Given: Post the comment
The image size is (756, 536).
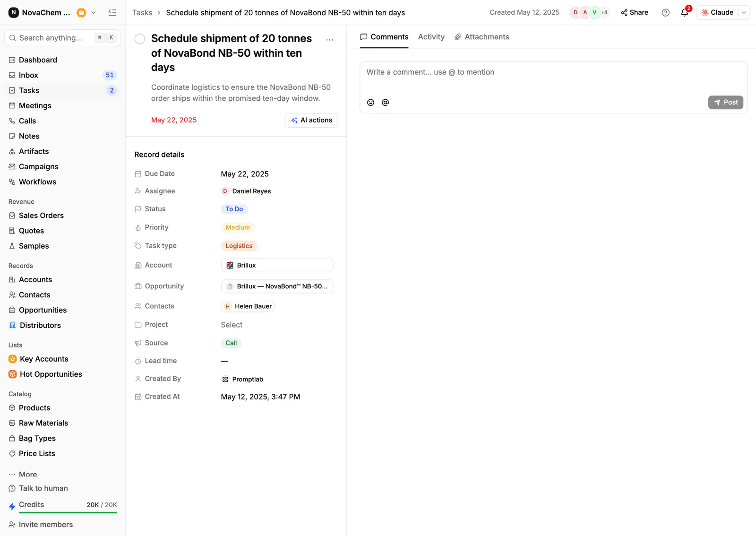Looking at the screenshot, I should pyautogui.click(x=725, y=103).
